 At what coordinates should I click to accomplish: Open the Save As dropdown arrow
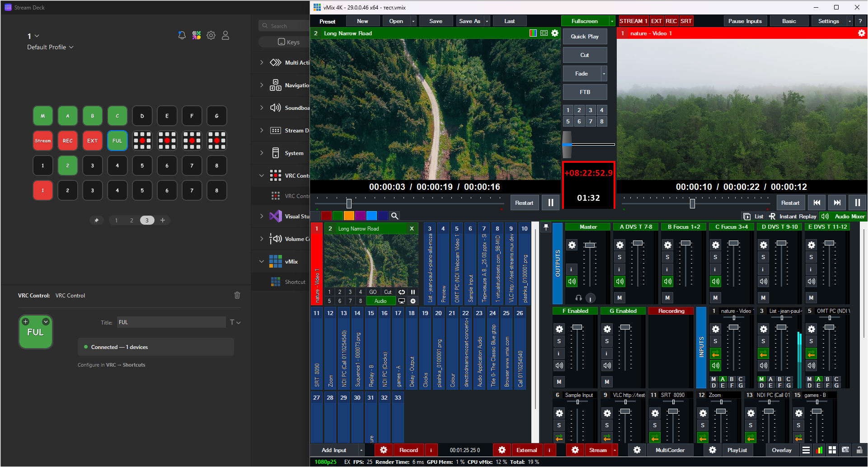[x=487, y=21]
